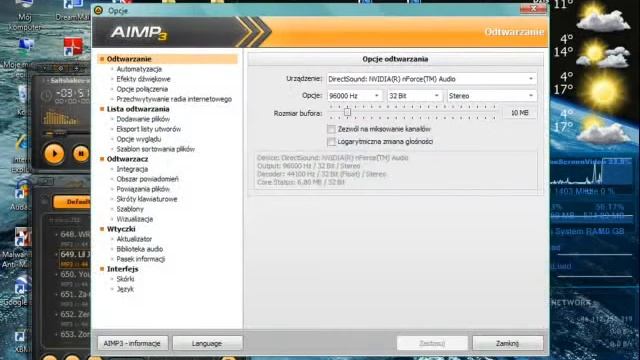The width and height of the screenshot is (640, 360).
Task: Click the Language button
Action: [x=207, y=343]
